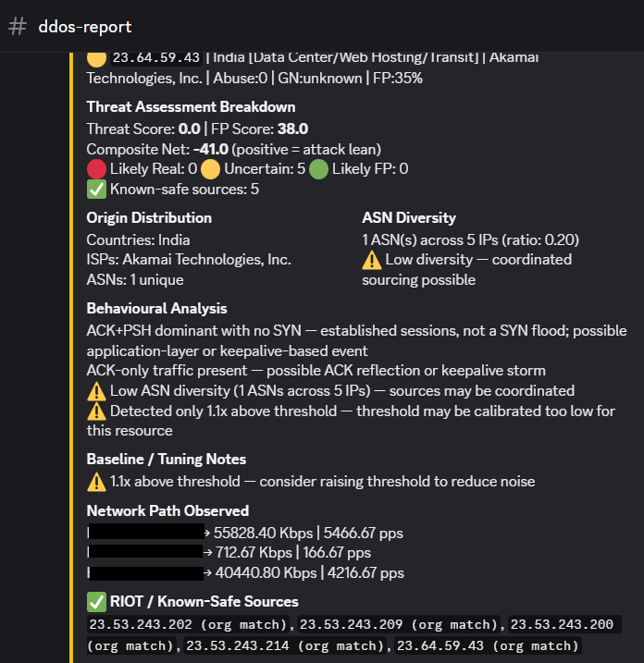The height and width of the screenshot is (663, 644).
Task: Click the Threat Assessment Breakdown heading
Action: click(x=191, y=106)
